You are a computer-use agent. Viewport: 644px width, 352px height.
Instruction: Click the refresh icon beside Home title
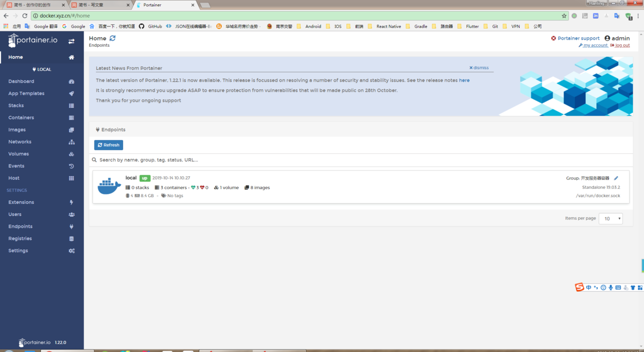pyautogui.click(x=112, y=38)
